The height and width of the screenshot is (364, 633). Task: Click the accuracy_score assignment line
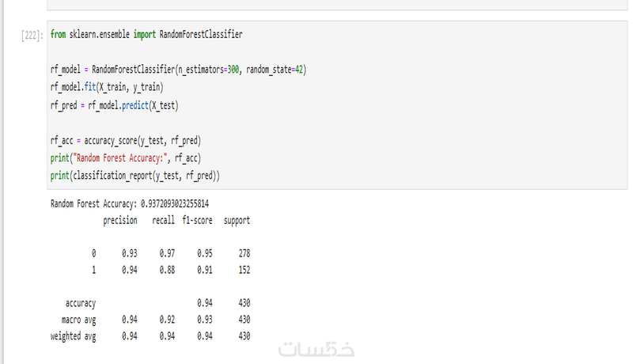pyautogui.click(x=126, y=141)
